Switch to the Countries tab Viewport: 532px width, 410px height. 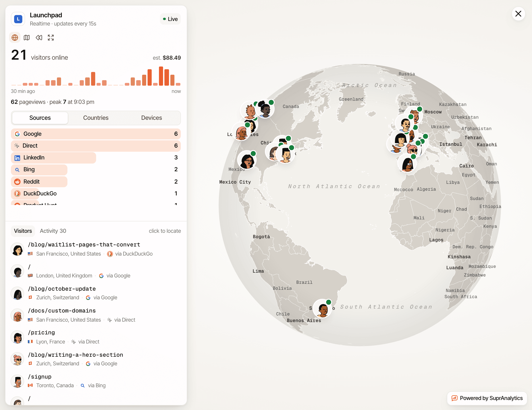tap(96, 118)
